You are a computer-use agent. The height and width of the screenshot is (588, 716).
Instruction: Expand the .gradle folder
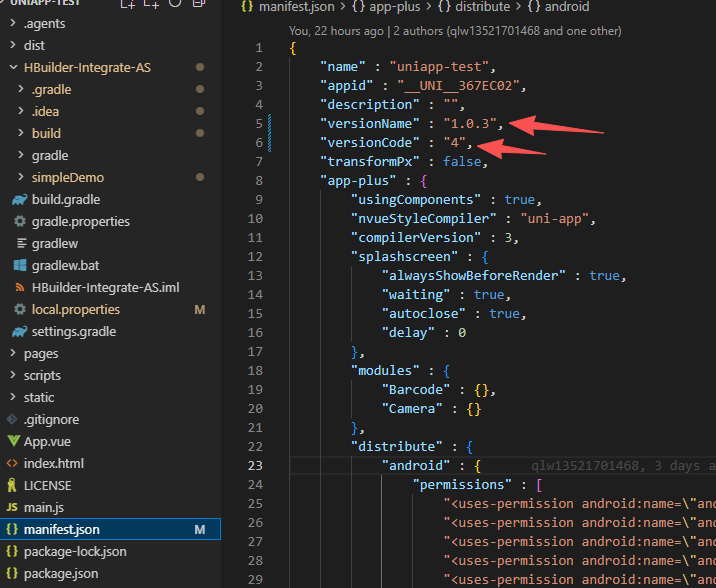21,89
